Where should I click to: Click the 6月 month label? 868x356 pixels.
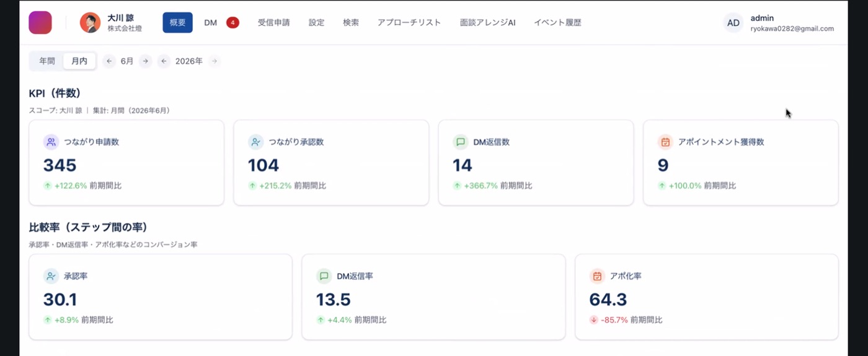tap(127, 61)
